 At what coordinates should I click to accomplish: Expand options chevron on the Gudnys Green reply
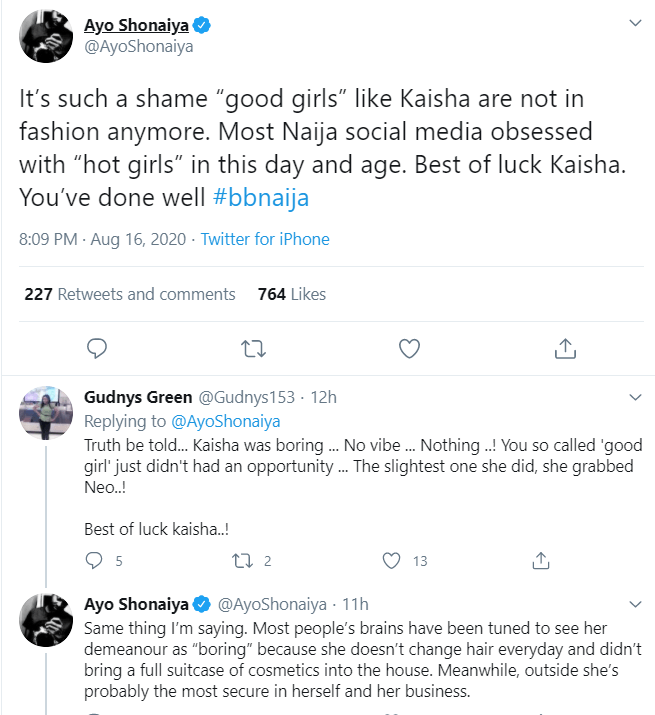634,398
